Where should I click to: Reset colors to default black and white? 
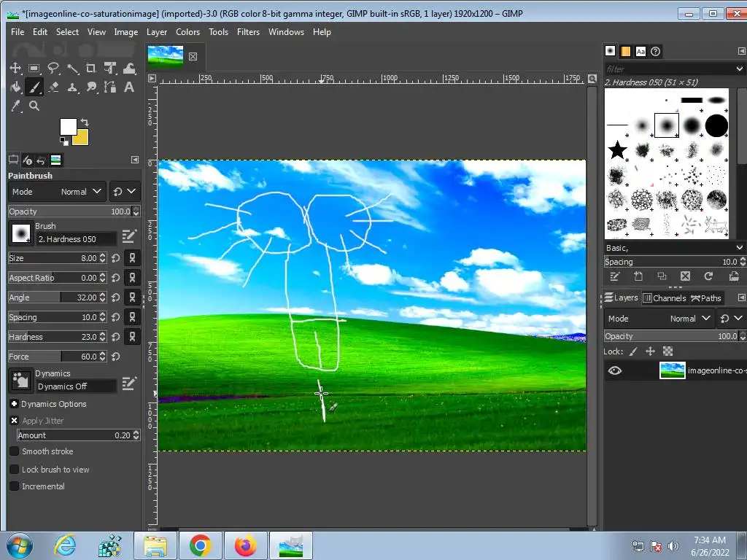click(x=64, y=141)
